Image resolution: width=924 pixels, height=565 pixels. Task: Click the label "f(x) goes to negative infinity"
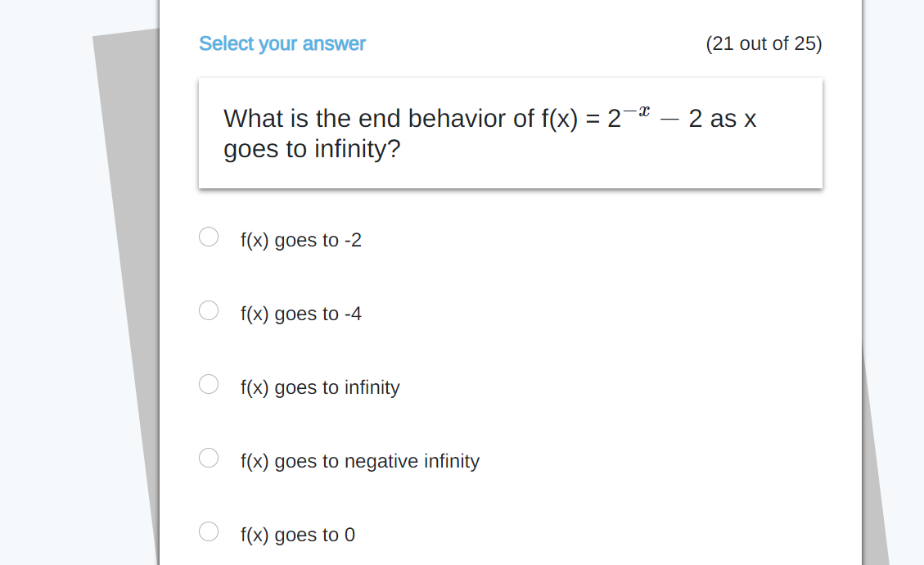pos(359,461)
